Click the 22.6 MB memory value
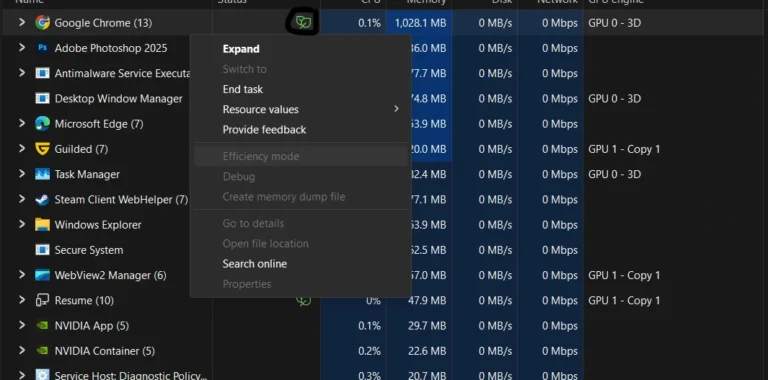 tap(427, 352)
